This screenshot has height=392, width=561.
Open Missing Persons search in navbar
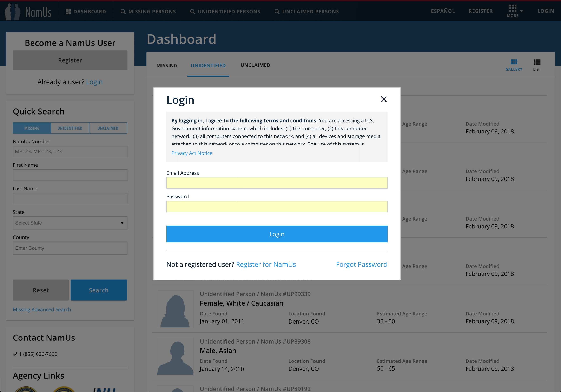coord(148,12)
